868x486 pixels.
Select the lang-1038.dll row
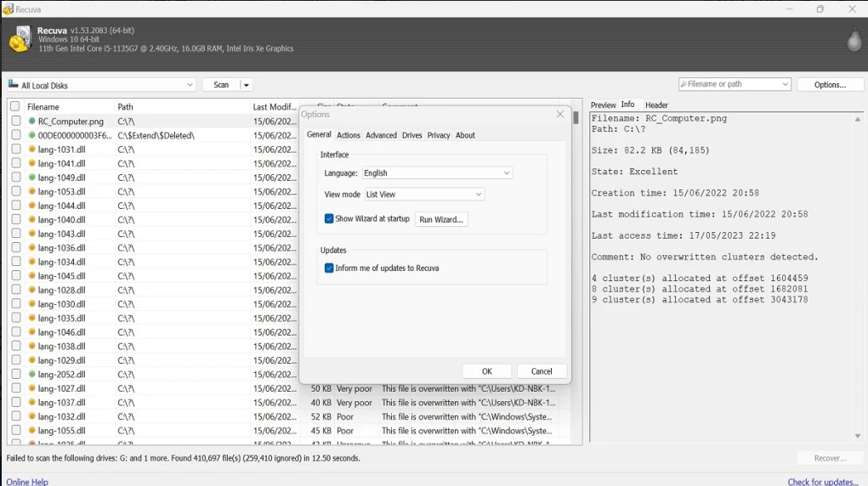click(153, 346)
